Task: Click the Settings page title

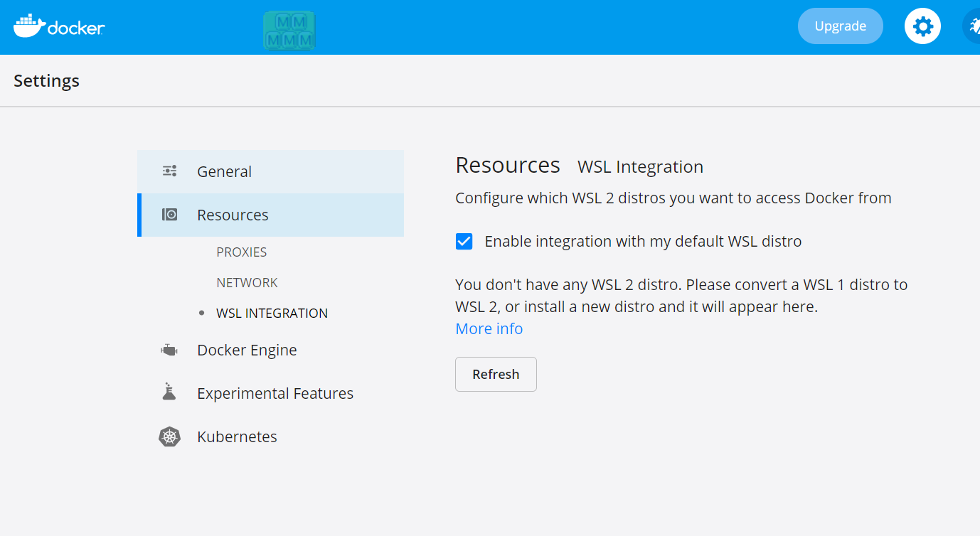Action: [46, 81]
